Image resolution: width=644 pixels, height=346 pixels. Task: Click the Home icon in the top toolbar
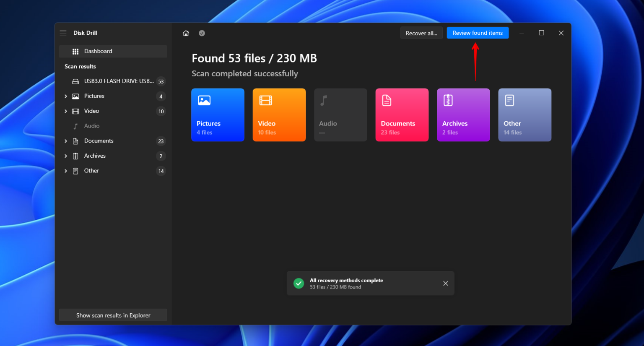[x=186, y=33]
